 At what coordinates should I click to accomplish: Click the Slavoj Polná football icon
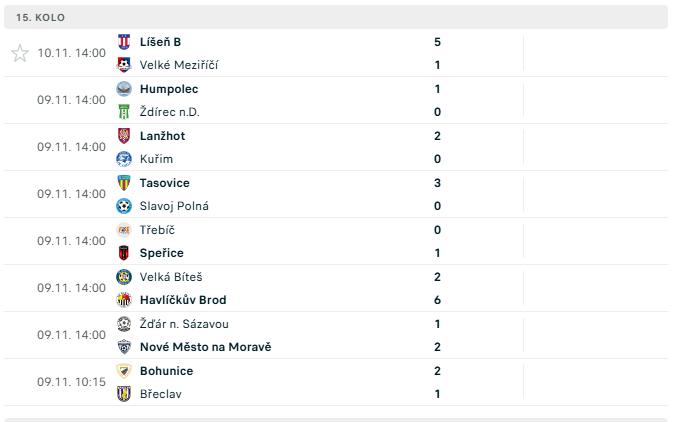point(124,206)
